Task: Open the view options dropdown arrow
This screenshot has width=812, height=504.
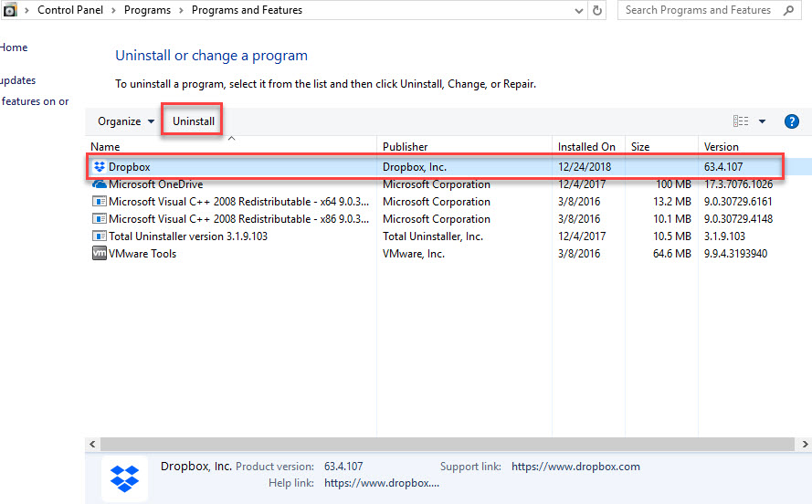Action: [x=763, y=121]
